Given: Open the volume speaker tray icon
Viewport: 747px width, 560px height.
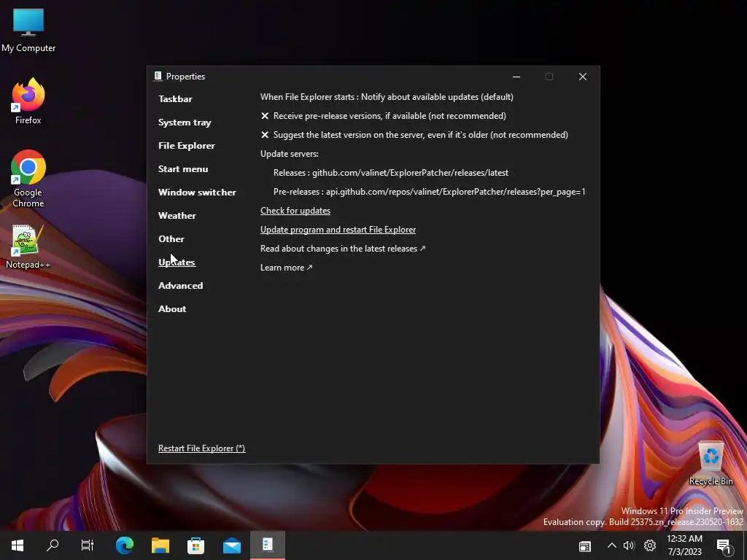Looking at the screenshot, I should pyautogui.click(x=629, y=545).
